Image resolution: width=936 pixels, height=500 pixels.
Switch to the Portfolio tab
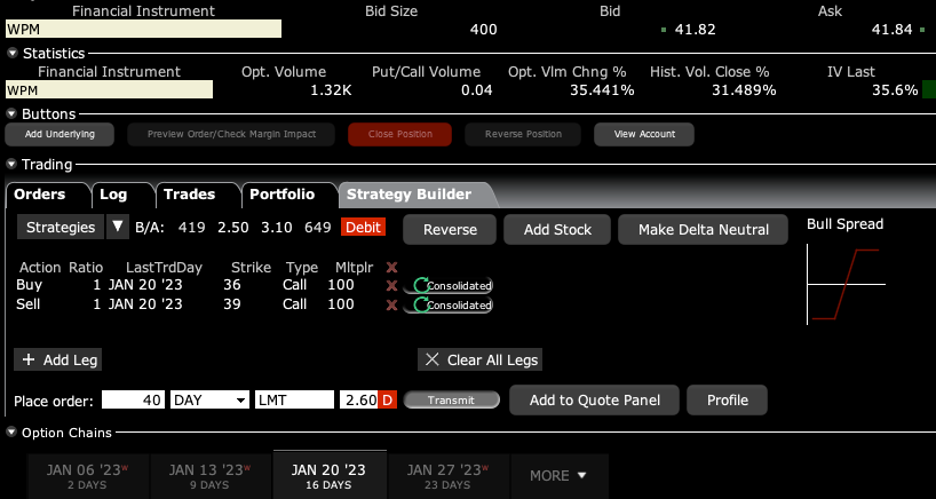[x=282, y=194]
